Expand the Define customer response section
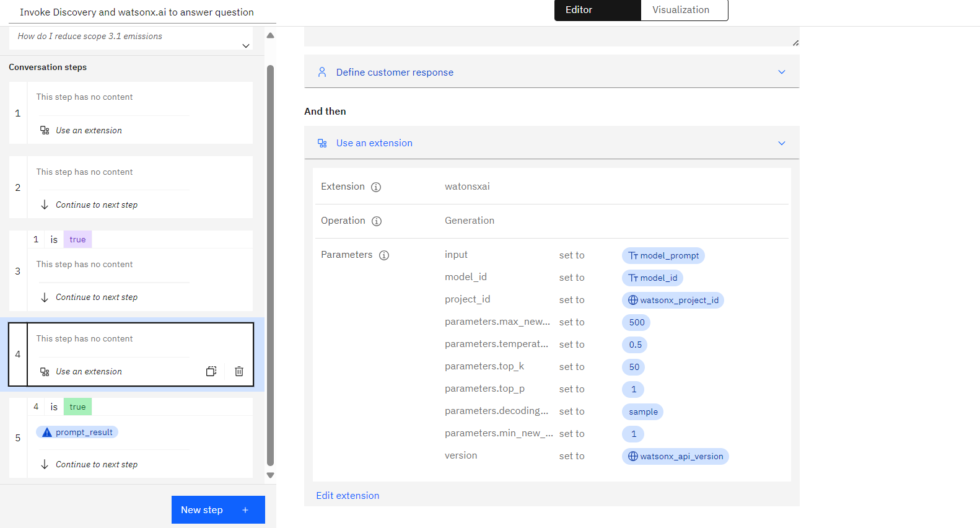The width and height of the screenshot is (980, 528). (x=782, y=73)
